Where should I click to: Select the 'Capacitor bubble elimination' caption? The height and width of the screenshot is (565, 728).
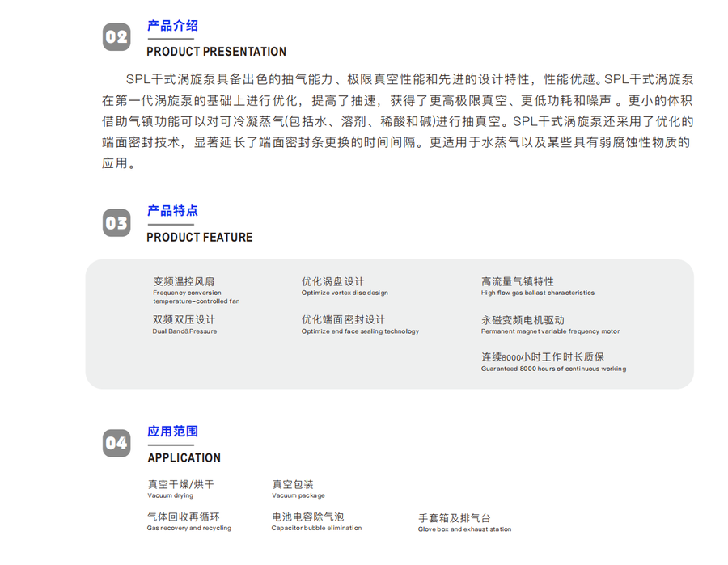point(316,528)
